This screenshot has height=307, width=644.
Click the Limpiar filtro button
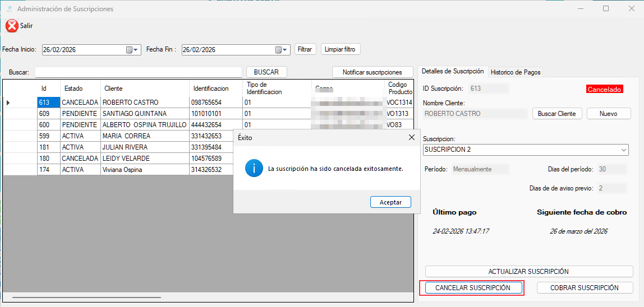341,49
